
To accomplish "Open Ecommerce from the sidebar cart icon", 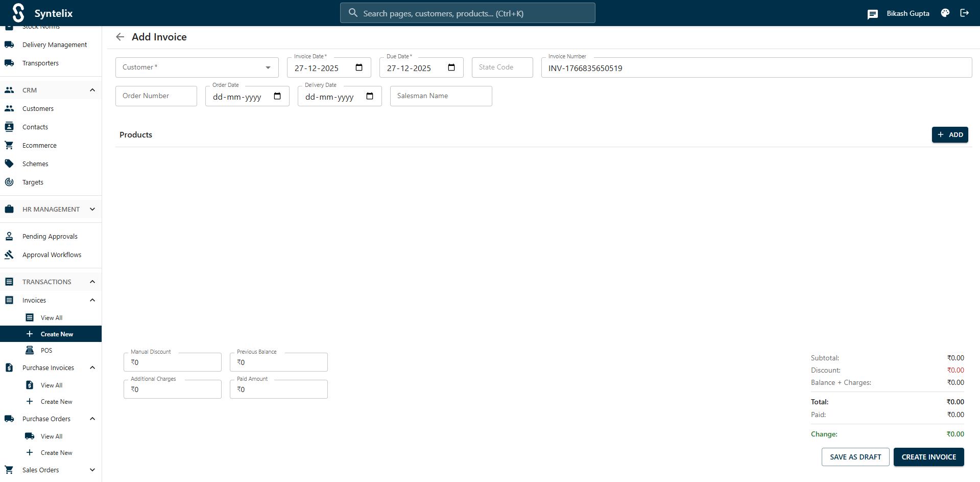I will click(x=9, y=145).
